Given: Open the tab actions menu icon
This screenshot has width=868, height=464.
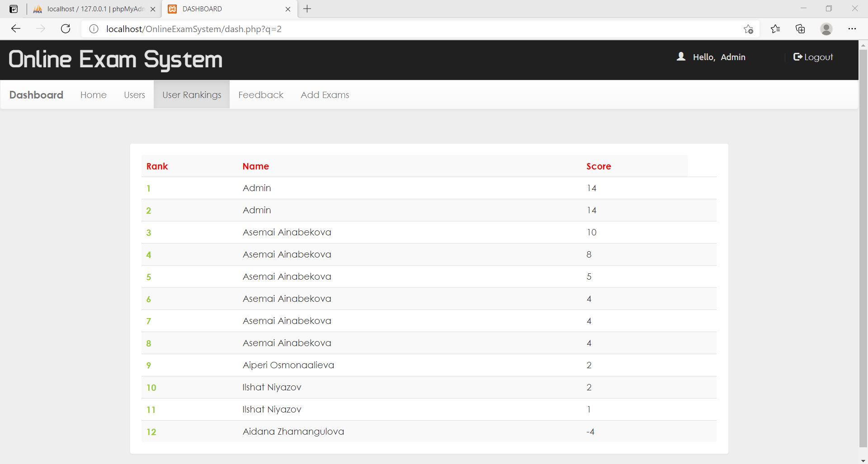Looking at the screenshot, I should 14,9.
